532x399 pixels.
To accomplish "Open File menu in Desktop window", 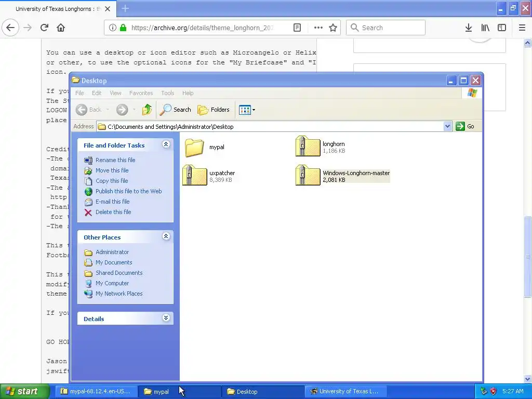I will (79, 93).
